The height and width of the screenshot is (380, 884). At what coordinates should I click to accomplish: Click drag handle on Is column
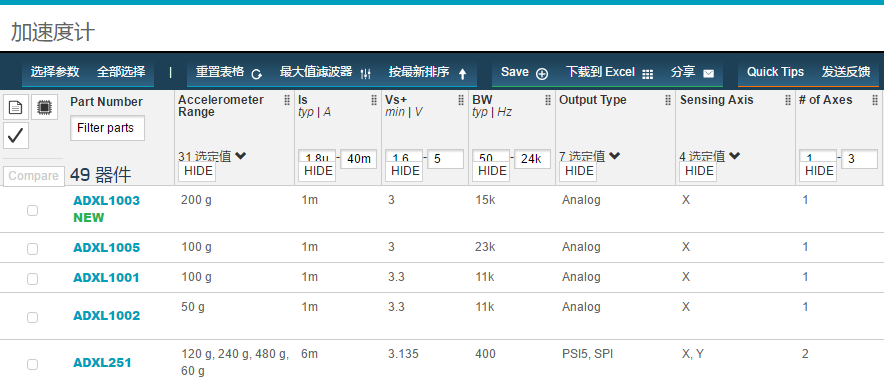coord(374,100)
